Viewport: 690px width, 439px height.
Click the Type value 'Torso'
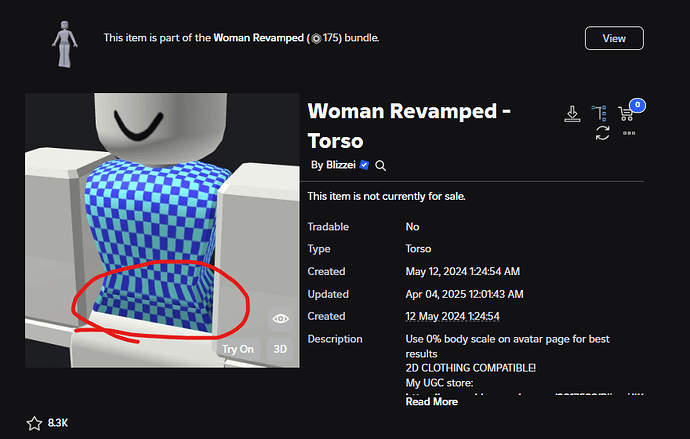tap(418, 249)
